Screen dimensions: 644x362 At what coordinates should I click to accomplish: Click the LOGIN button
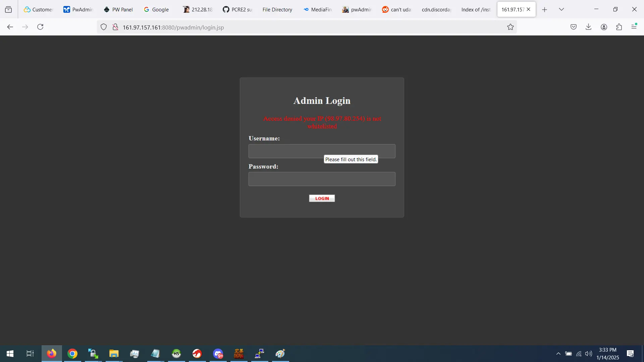pos(322,198)
